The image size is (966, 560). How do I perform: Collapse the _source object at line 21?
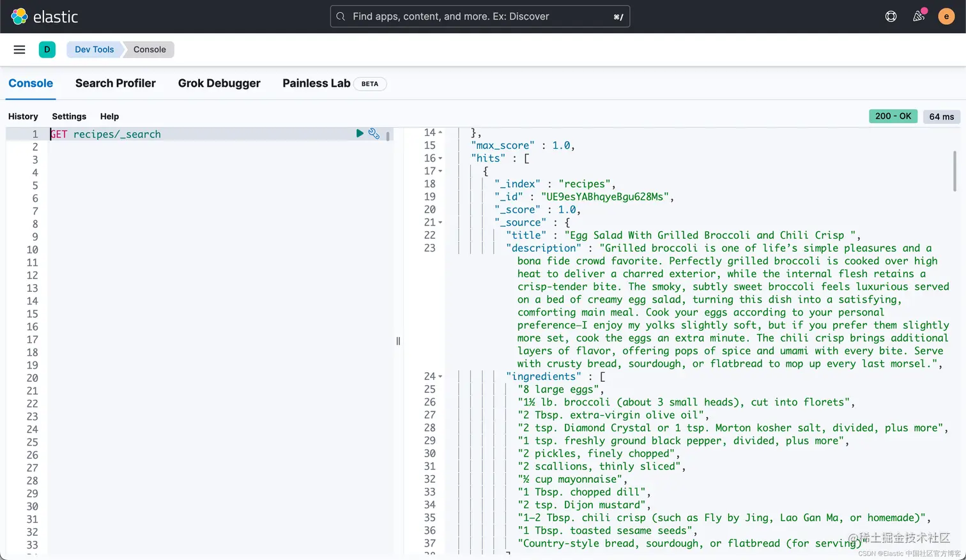pos(440,222)
